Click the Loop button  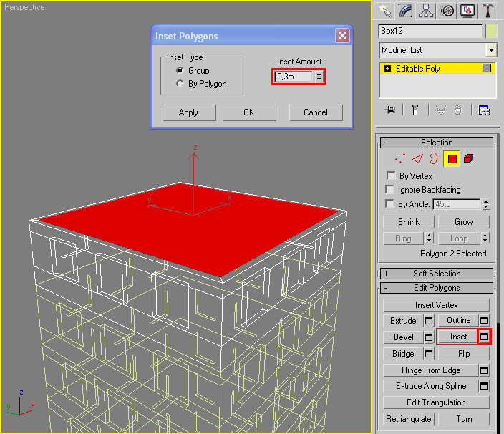tap(459, 238)
